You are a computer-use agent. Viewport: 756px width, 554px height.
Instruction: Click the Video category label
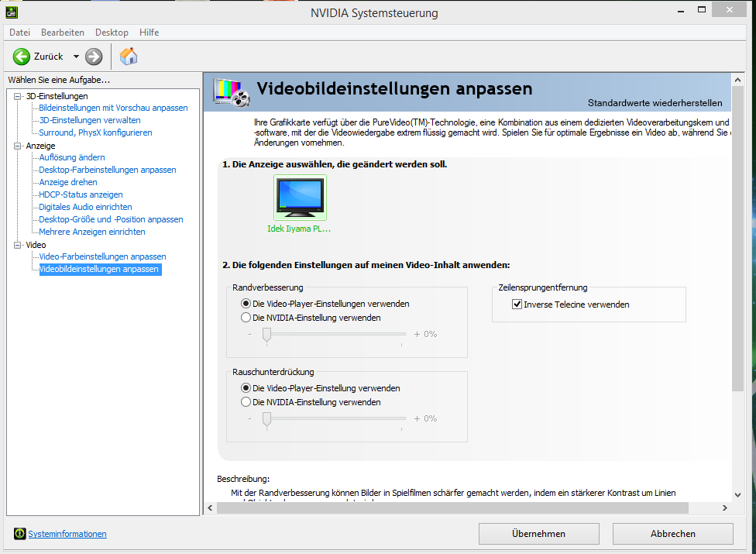point(36,245)
